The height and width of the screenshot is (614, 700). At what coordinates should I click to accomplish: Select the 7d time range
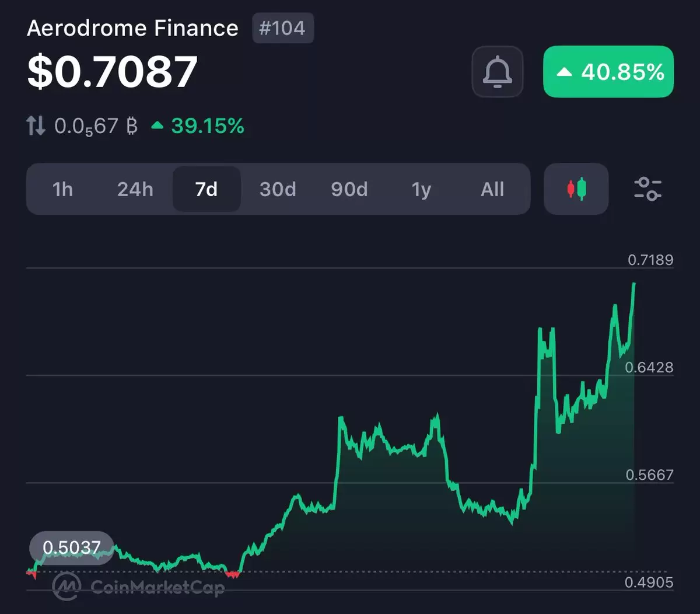[x=206, y=189]
